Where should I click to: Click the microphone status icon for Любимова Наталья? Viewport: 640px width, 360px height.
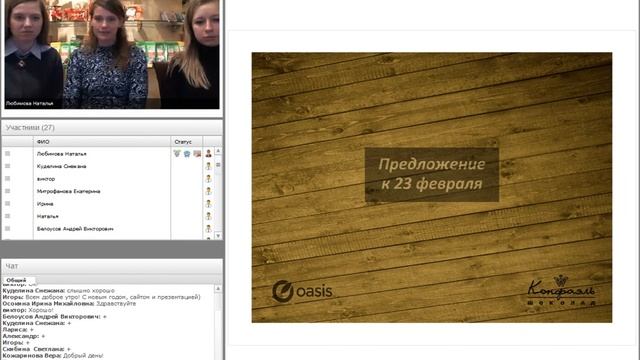(177, 153)
